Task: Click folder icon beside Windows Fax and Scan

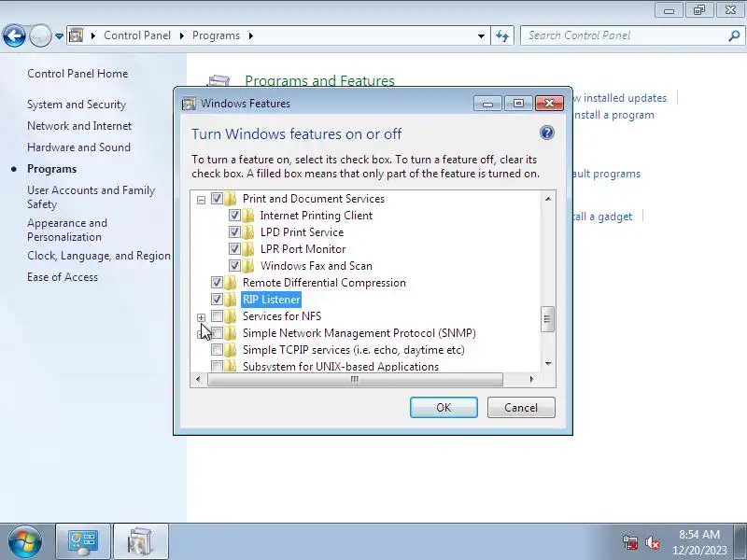Action: 248,266
